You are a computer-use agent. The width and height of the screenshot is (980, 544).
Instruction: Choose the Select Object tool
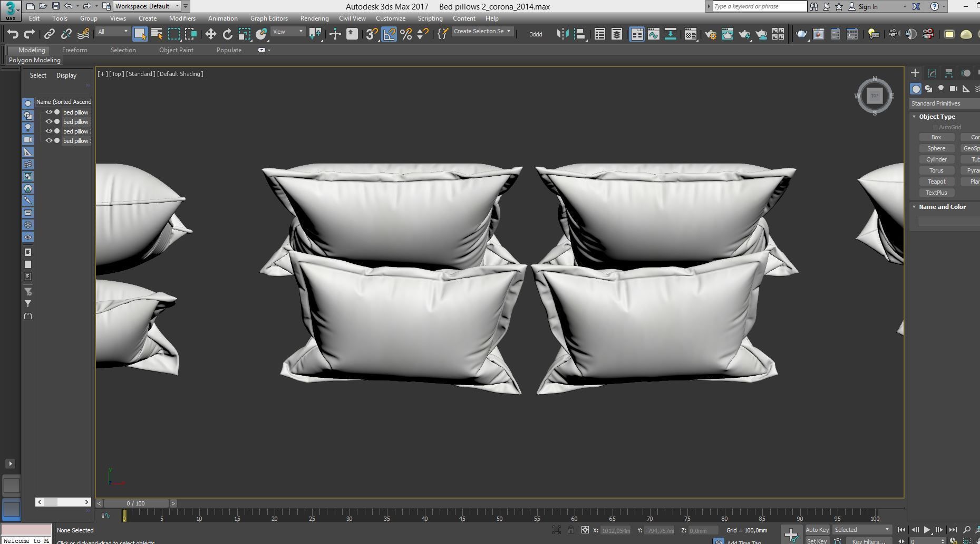[140, 34]
